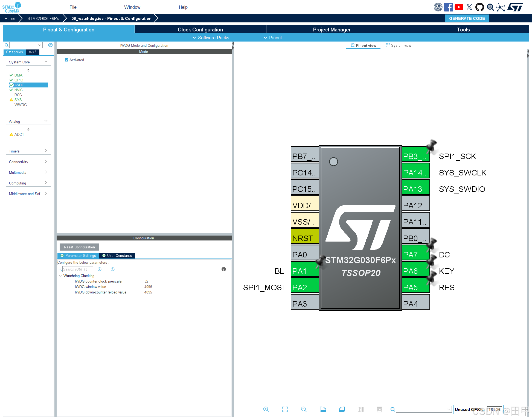
Task: Open the User Constants tab
Action: (117, 255)
